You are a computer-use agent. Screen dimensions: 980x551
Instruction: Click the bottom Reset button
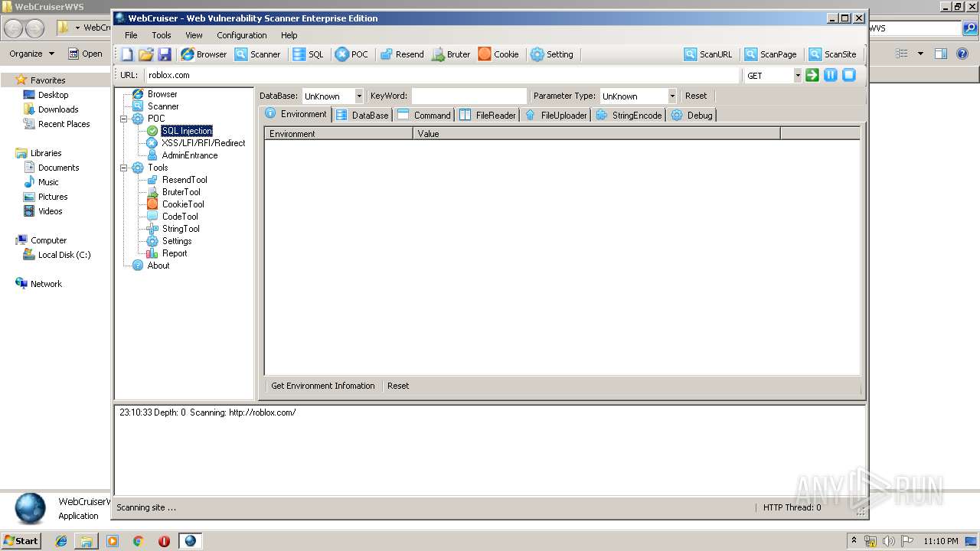[x=398, y=386]
